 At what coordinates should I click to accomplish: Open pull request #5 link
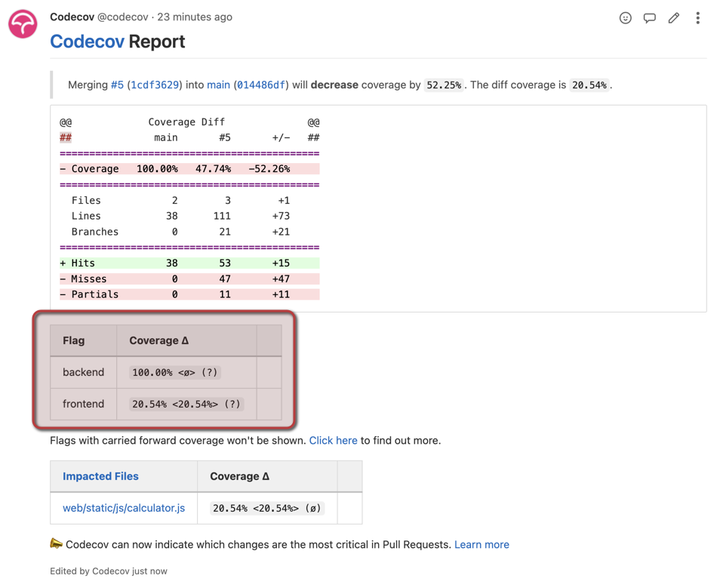(x=117, y=85)
